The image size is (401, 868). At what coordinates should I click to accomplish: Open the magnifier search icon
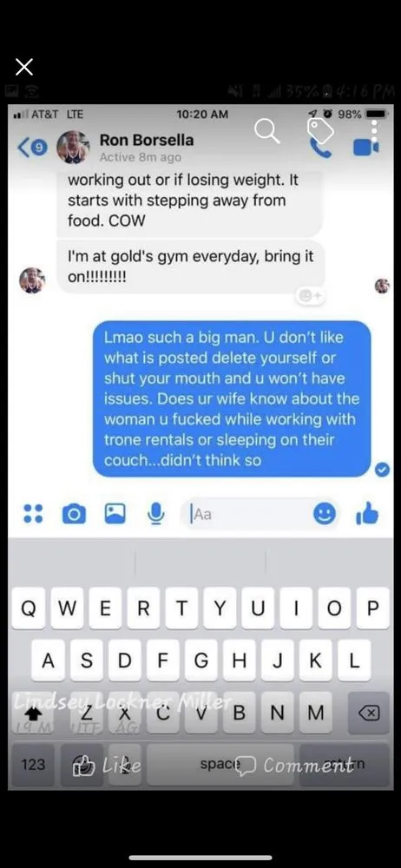(267, 132)
